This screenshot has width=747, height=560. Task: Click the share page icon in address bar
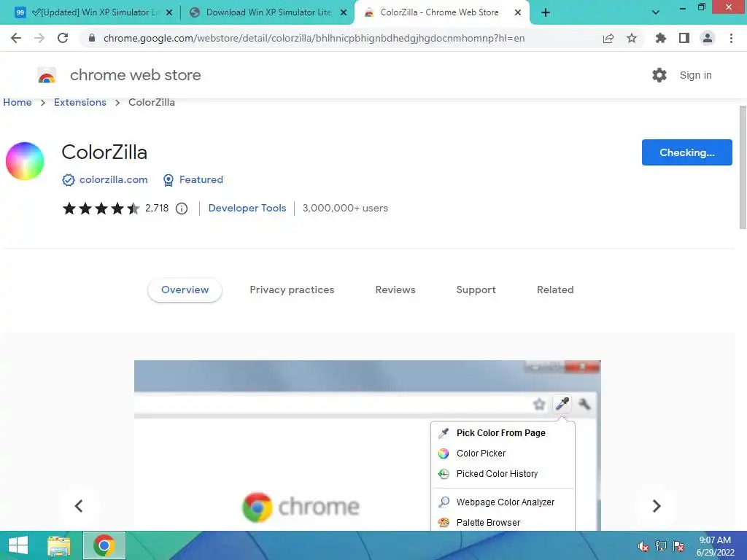click(x=608, y=38)
